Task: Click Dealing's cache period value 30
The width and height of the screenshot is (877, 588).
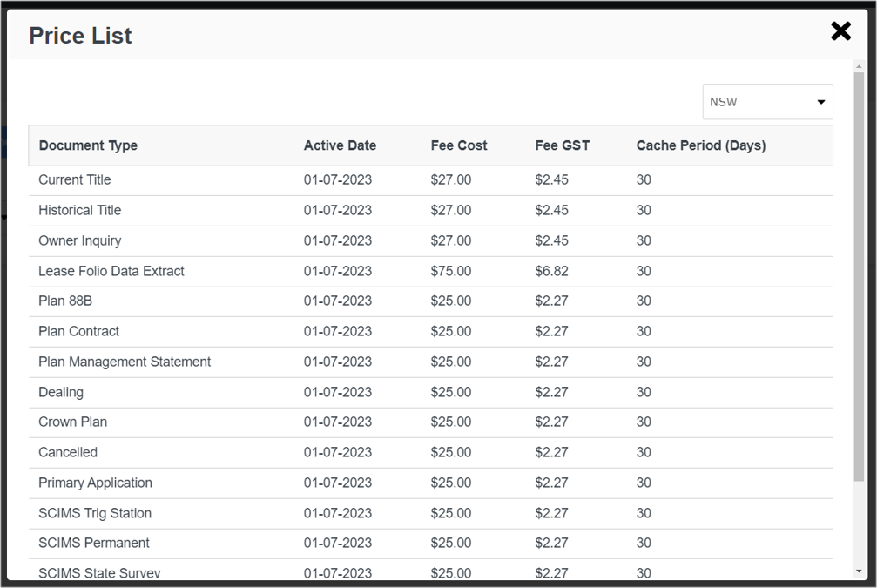Action: tap(644, 392)
